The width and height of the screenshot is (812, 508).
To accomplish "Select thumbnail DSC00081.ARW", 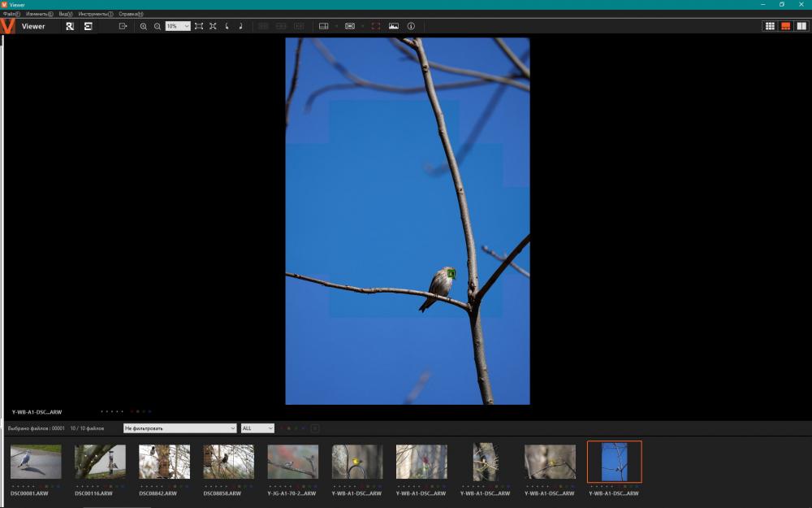I will 36,462.
